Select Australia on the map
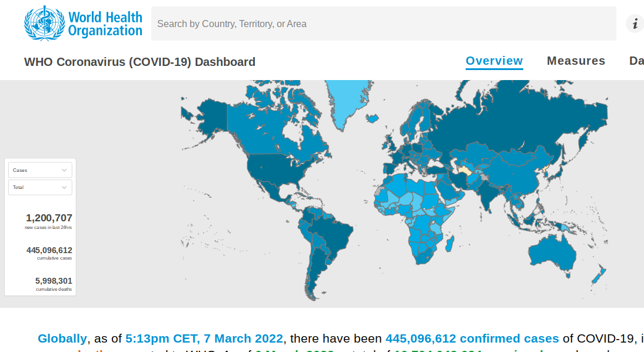The image size is (644, 352). (x=552, y=253)
